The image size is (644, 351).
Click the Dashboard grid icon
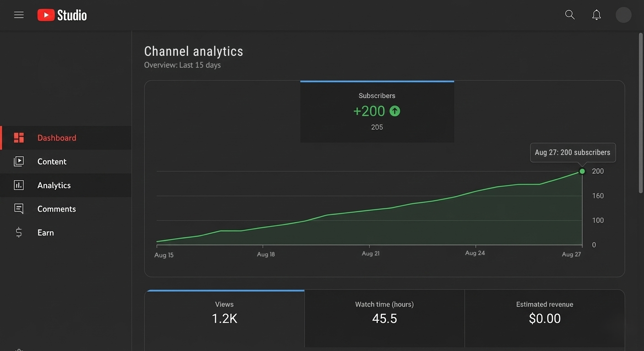click(19, 138)
